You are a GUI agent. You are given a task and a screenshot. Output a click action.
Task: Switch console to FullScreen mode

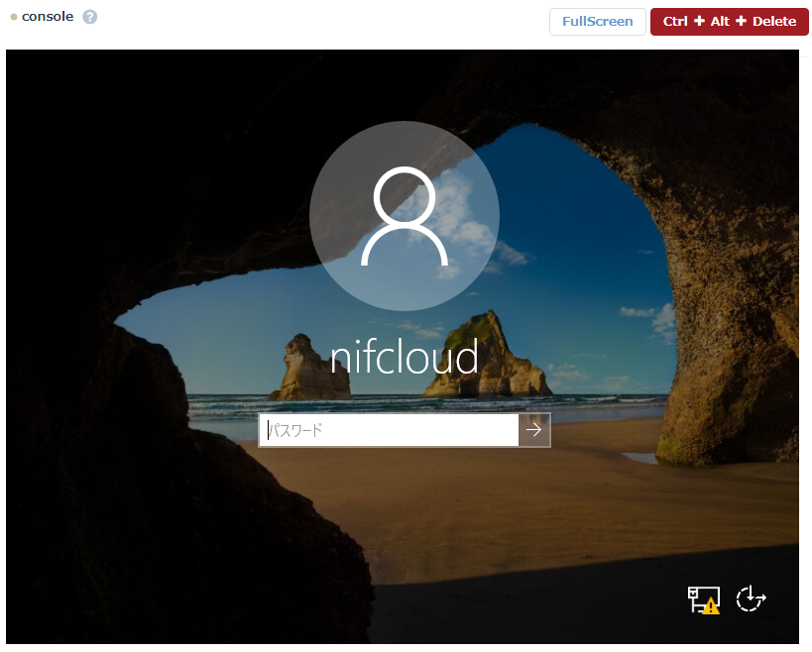click(597, 22)
